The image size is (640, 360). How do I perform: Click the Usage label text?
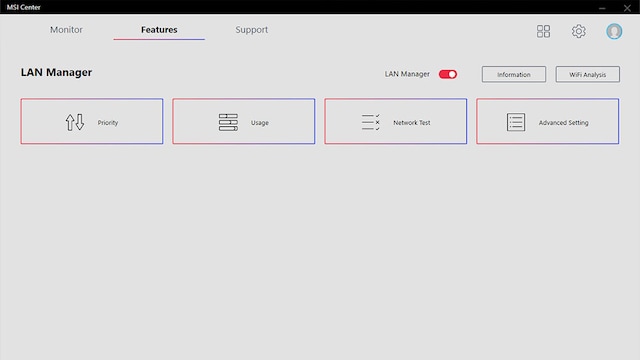pos(260,122)
